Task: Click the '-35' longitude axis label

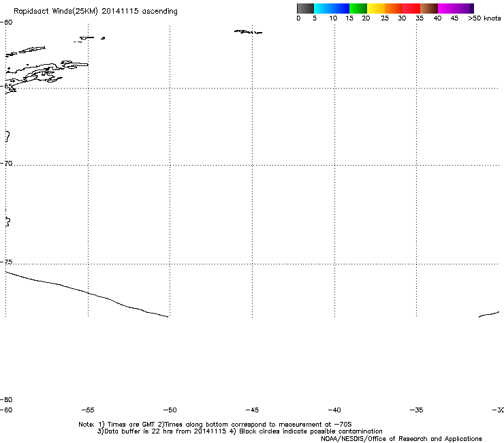Action: tap(417, 410)
